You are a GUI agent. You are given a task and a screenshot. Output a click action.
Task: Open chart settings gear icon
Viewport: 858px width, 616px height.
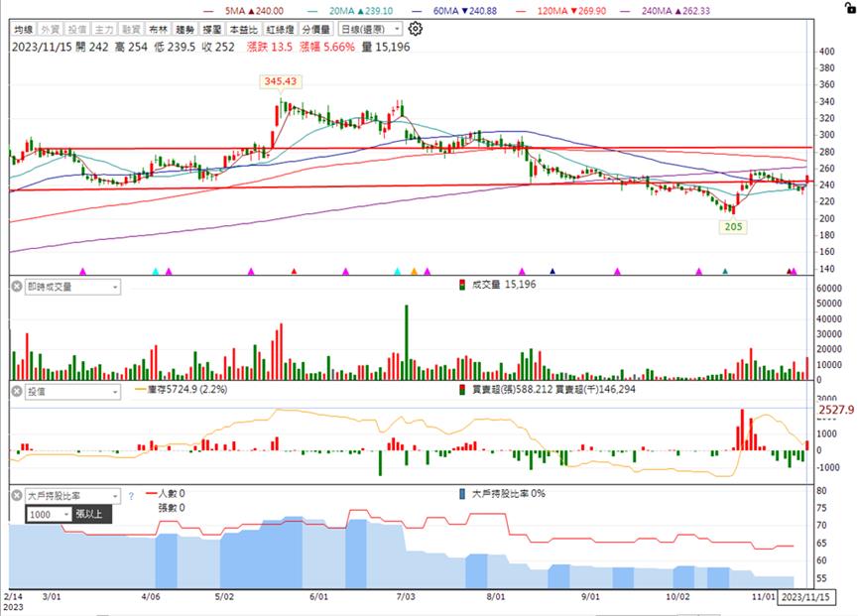click(x=416, y=29)
